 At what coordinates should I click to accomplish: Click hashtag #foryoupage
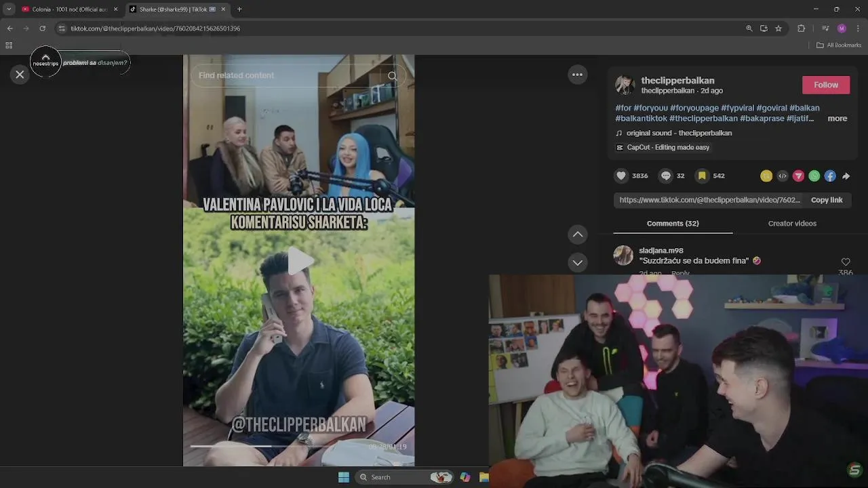tap(694, 108)
